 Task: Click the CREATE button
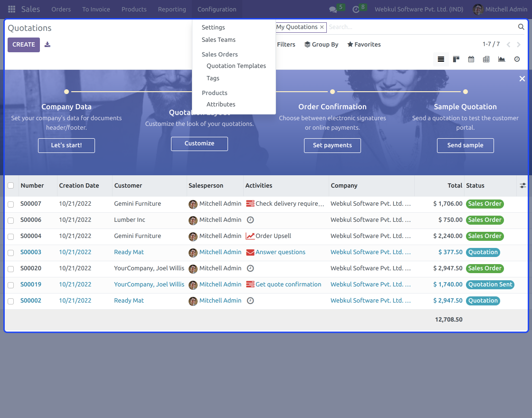click(x=24, y=45)
